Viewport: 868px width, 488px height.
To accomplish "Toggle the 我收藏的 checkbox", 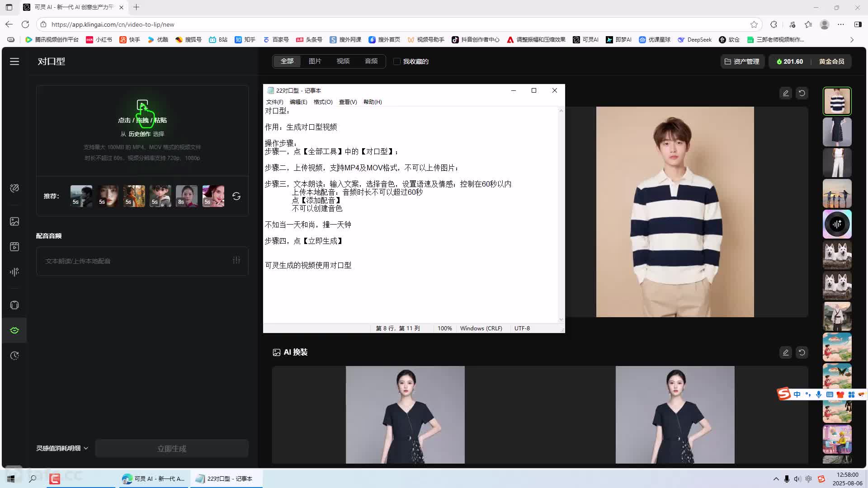I will coord(397,61).
